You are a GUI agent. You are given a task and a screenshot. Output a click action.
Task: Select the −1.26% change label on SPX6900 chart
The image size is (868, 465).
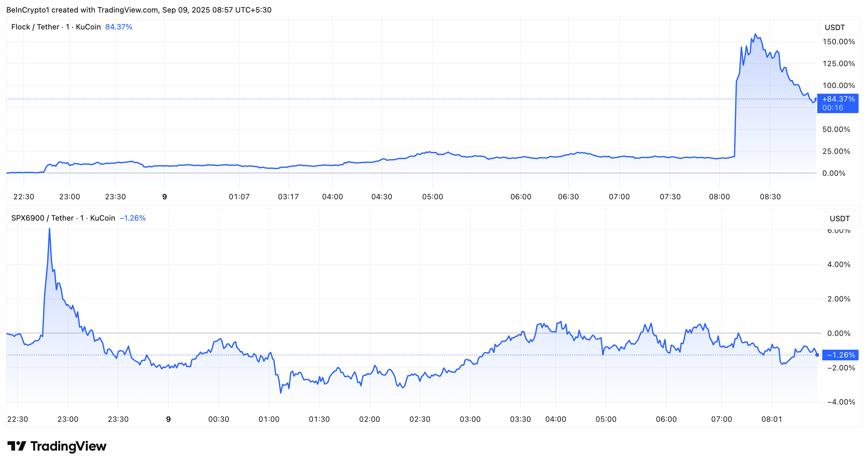[x=133, y=218]
